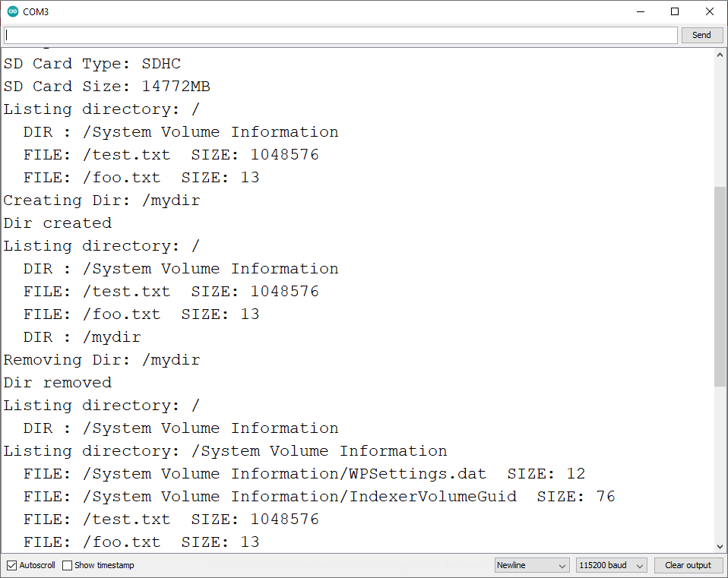Click the Clear output button
Image resolution: width=728 pixels, height=578 pixels.
[x=688, y=565]
